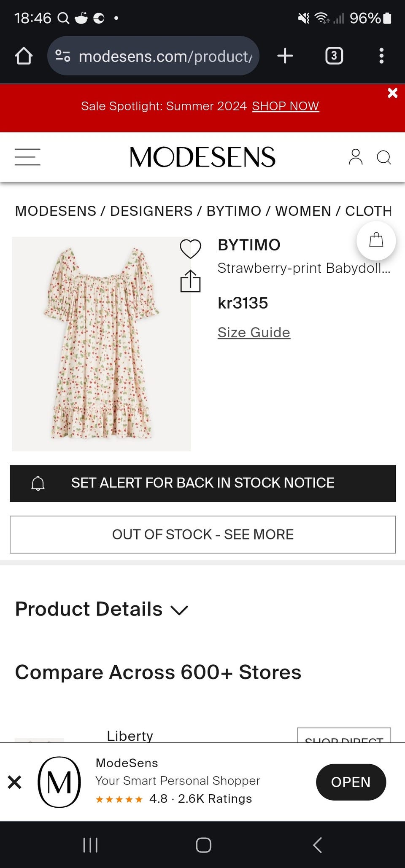Image resolution: width=405 pixels, height=868 pixels.
Task: Go to the browser home page
Action: tap(24, 56)
